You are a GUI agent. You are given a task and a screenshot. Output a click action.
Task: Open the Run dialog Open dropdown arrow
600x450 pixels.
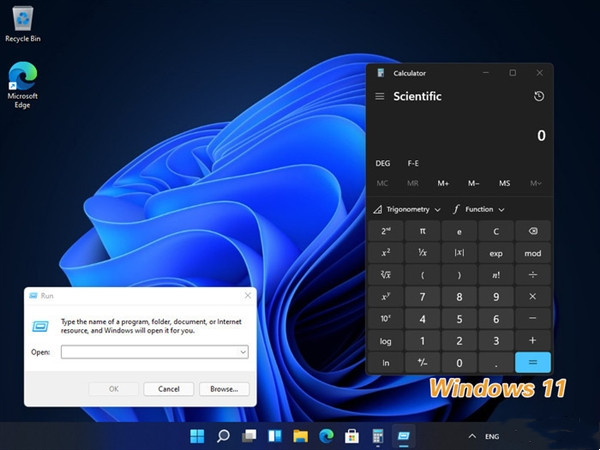tap(242, 352)
